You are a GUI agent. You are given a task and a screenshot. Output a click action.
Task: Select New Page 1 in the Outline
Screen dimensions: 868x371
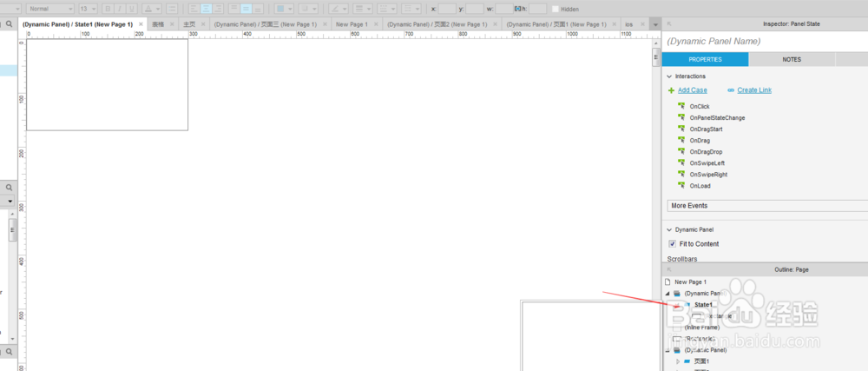tap(690, 282)
